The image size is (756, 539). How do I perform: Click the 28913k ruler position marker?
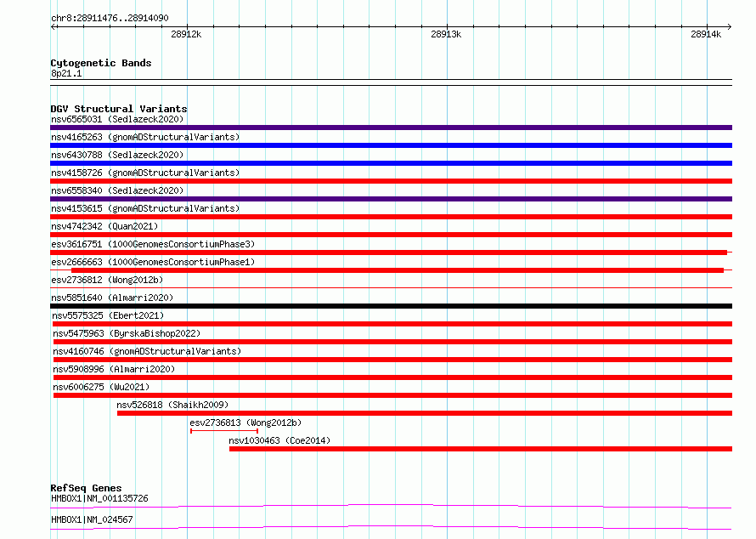[x=446, y=34]
